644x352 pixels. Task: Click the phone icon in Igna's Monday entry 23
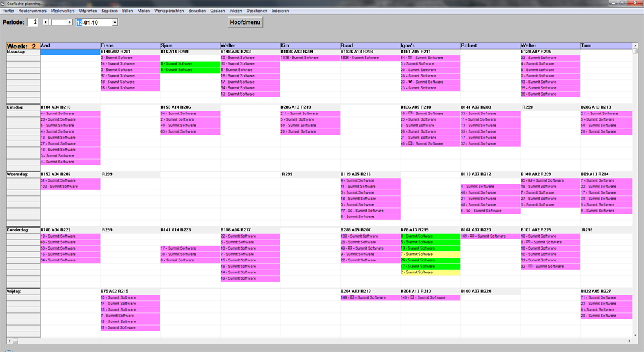pos(411,82)
